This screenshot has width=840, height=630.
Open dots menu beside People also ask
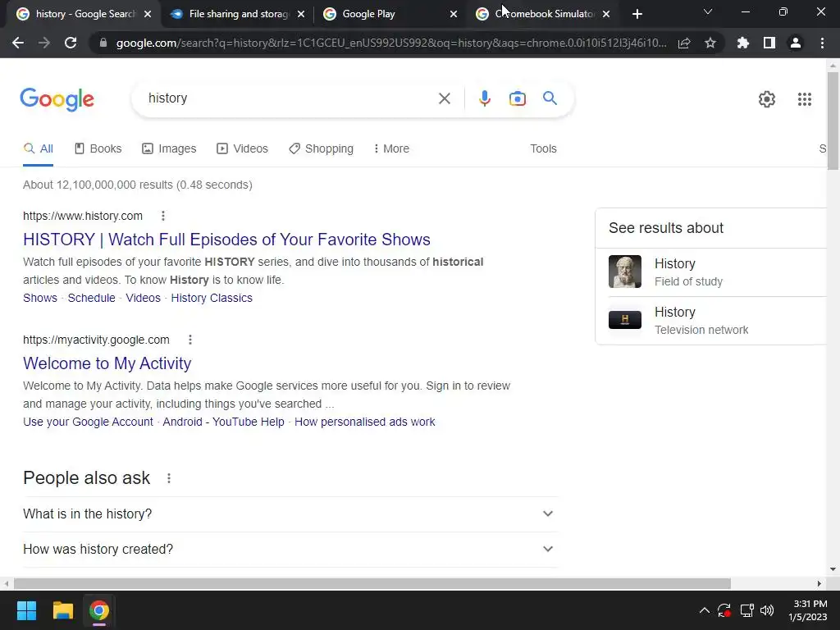(169, 478)
